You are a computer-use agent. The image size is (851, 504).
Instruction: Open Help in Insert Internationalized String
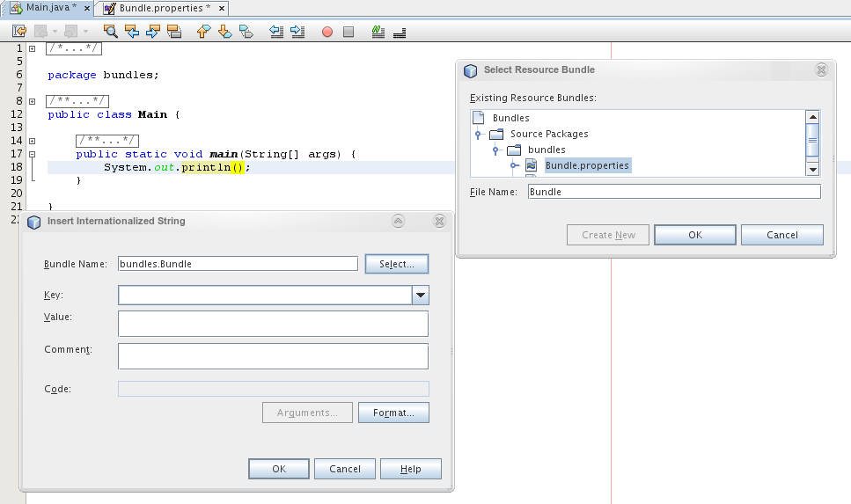coord(411,469)
